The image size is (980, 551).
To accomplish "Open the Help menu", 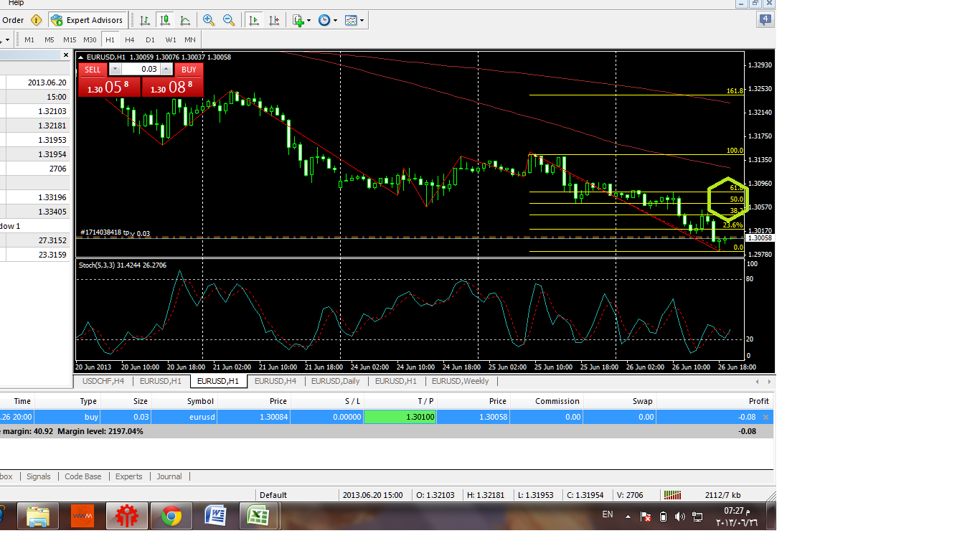I will click(16, 3).
